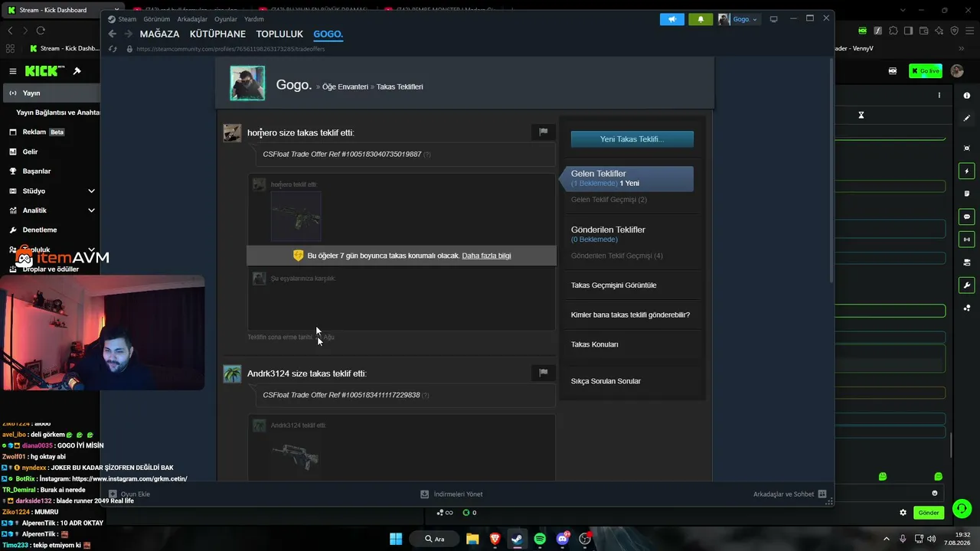Open the Kick hamburger menu
Viewport: 980px width, 551px height.
12,71
